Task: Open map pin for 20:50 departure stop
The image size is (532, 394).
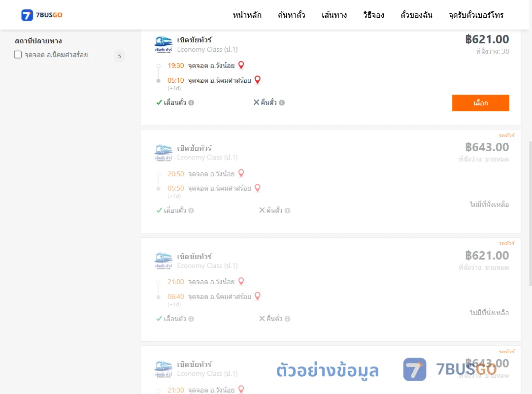Action: [x=241, y=173]
